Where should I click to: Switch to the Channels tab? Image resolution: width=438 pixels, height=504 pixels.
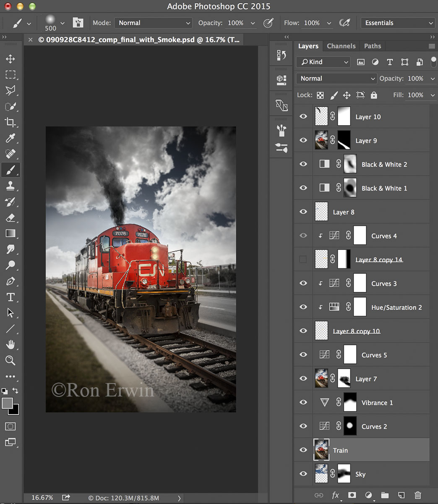(341, 46)
